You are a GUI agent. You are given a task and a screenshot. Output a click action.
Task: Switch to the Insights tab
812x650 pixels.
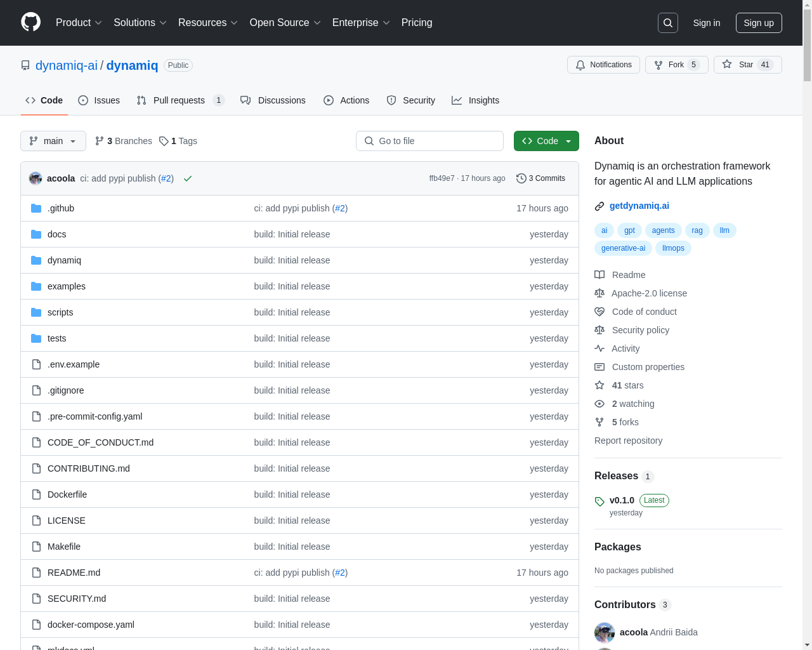(x=476, y=100)
